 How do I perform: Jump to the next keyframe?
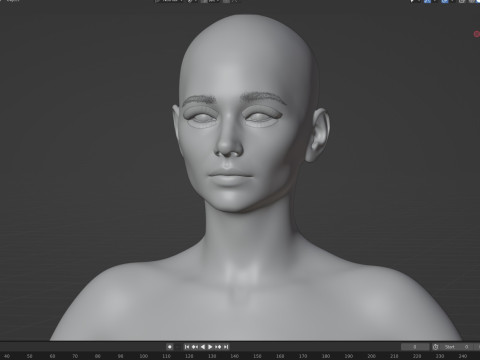[218, 347]
